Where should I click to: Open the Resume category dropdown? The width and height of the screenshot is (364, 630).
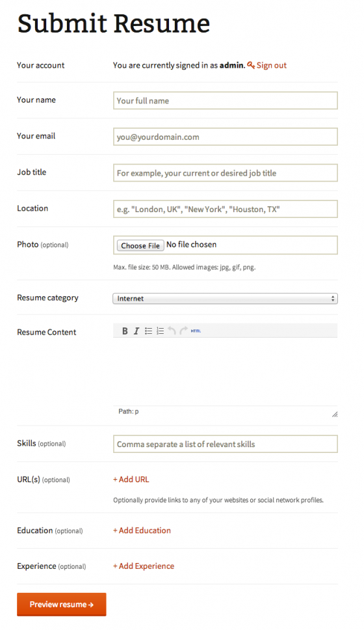[x=225, y=299]
